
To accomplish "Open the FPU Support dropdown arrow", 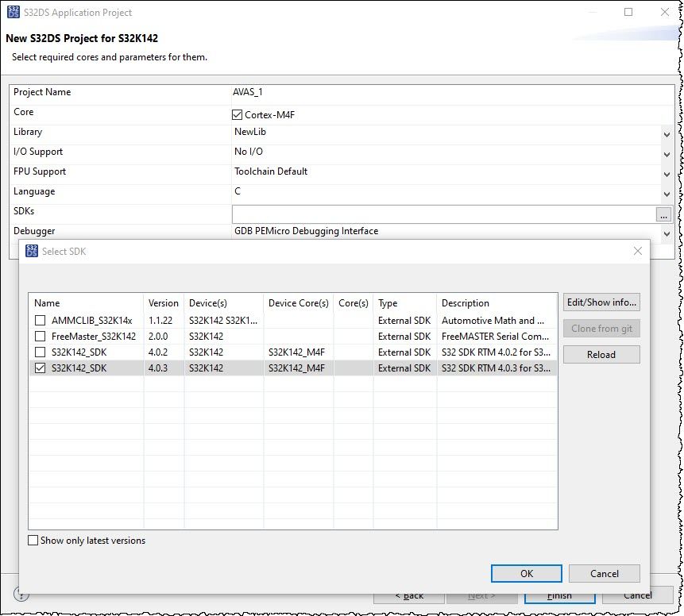I will (x=667, y=175).
